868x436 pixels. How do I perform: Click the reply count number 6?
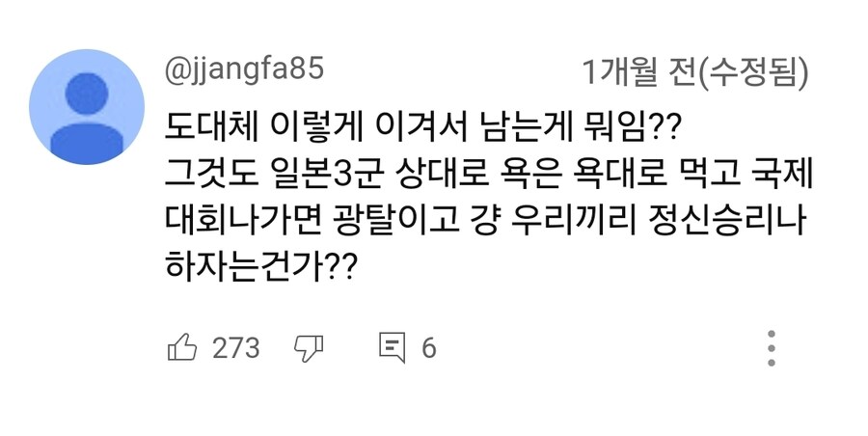click(x=428, y=347)
